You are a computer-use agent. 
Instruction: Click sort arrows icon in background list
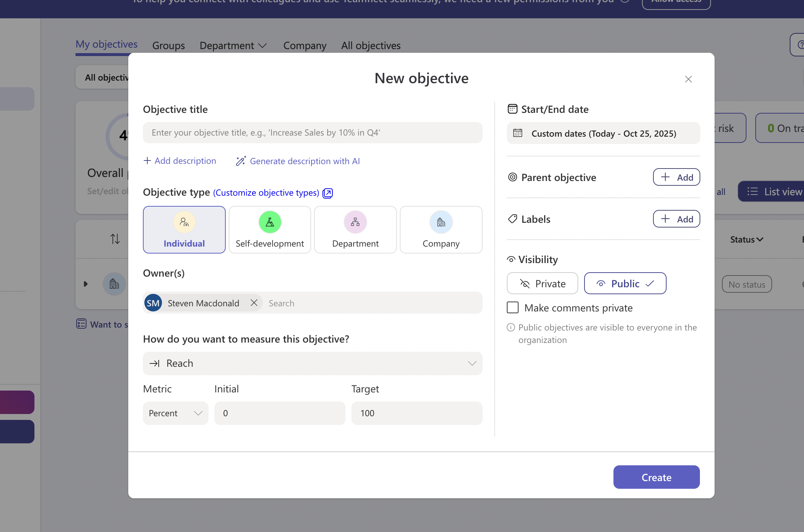[115, 239]
